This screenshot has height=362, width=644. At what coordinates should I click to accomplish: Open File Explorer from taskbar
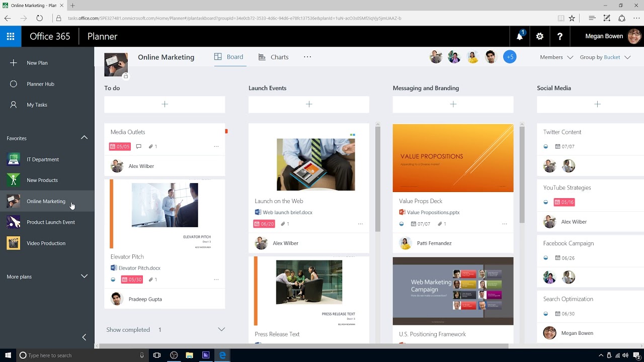(190, 355)
